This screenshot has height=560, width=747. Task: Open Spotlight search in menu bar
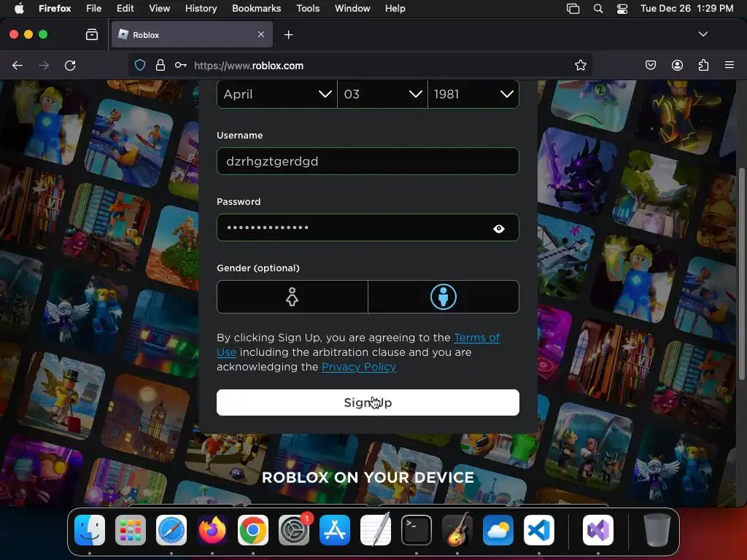(598, 9)
